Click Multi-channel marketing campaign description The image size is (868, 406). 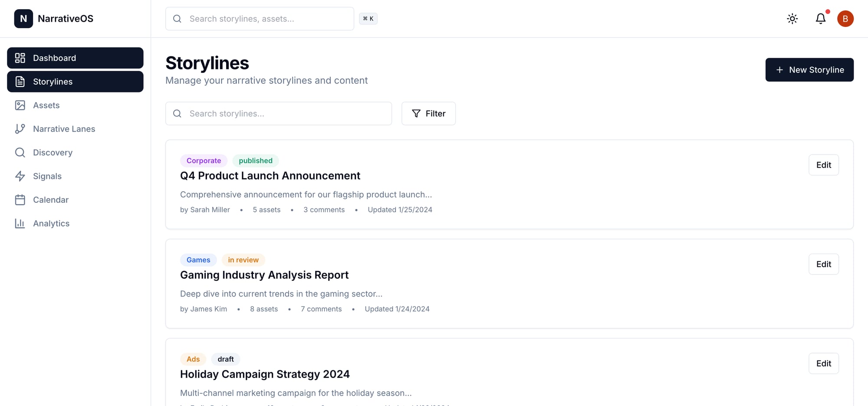click(296, 393)
